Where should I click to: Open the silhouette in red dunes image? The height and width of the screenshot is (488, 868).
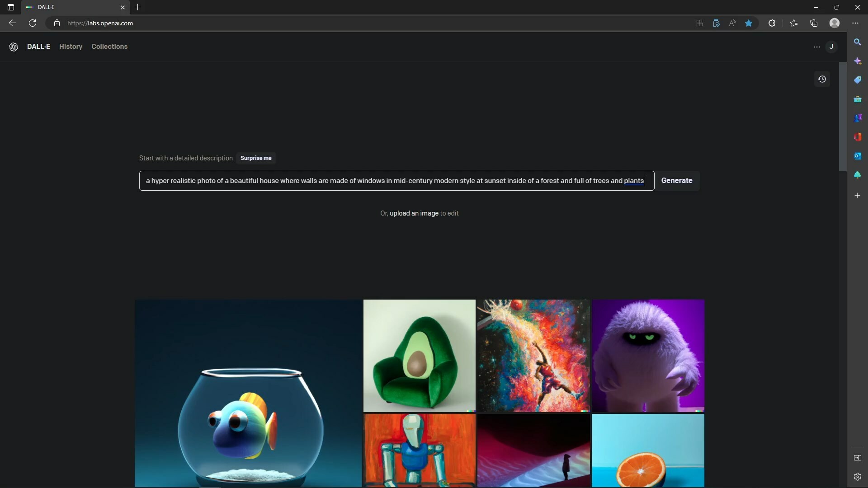pos(533,450)
